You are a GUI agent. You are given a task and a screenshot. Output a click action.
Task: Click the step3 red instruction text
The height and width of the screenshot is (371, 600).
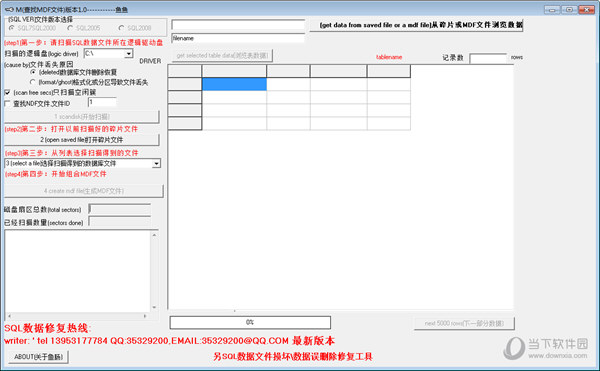click(72, 153)
